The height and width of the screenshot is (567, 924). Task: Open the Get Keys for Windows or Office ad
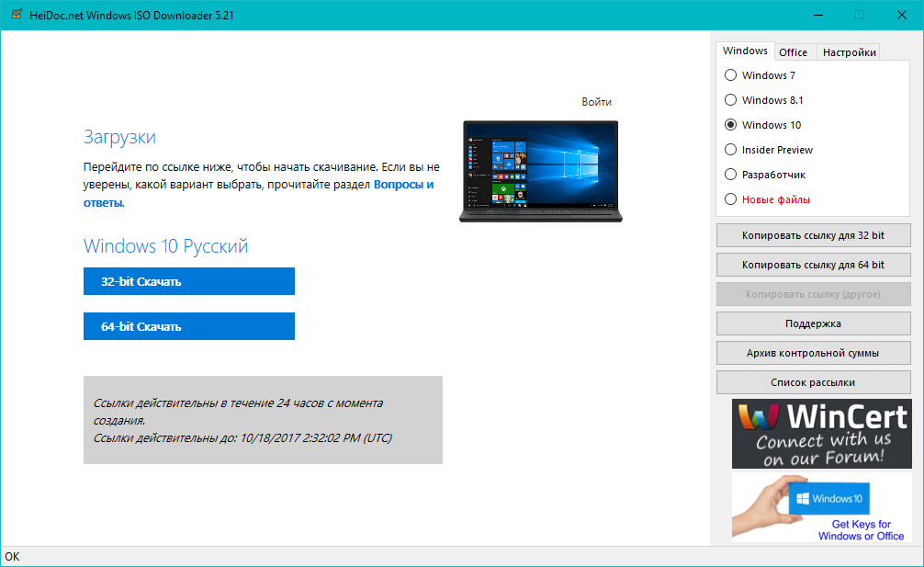click(x=821, y=507)
